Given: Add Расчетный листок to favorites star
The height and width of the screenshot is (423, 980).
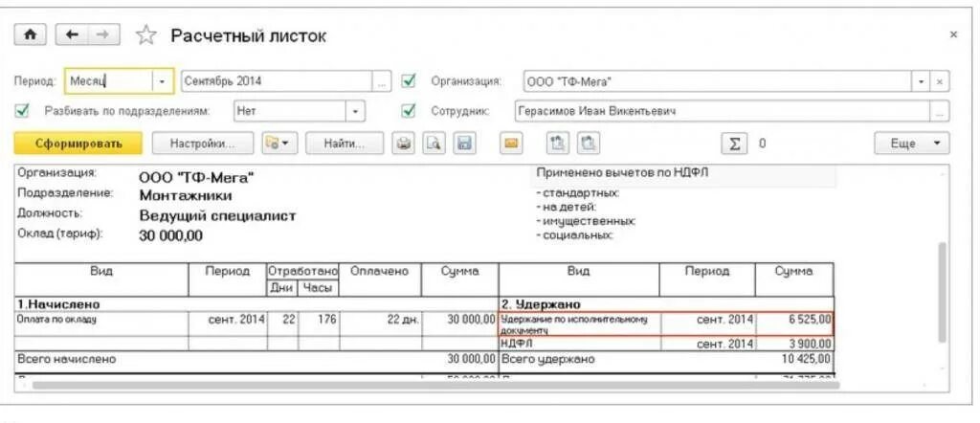Looking at the screenshot, I should click(x=145, y=35).
